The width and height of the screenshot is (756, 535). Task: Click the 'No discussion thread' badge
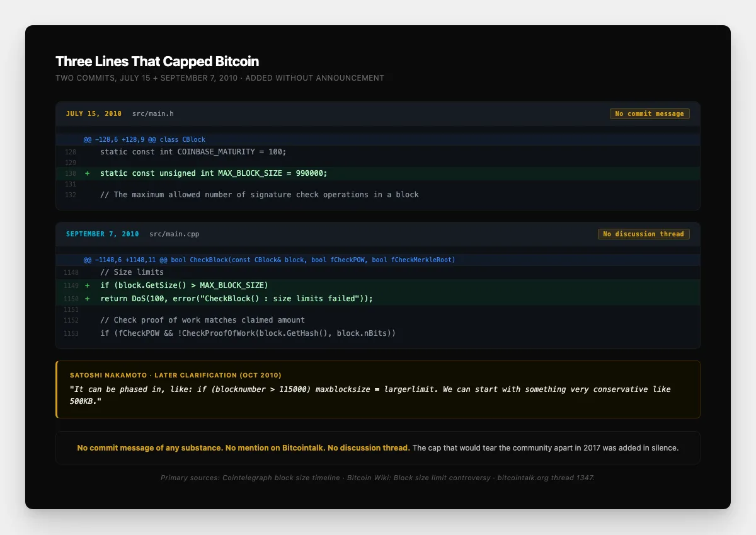tap(644, 234)
